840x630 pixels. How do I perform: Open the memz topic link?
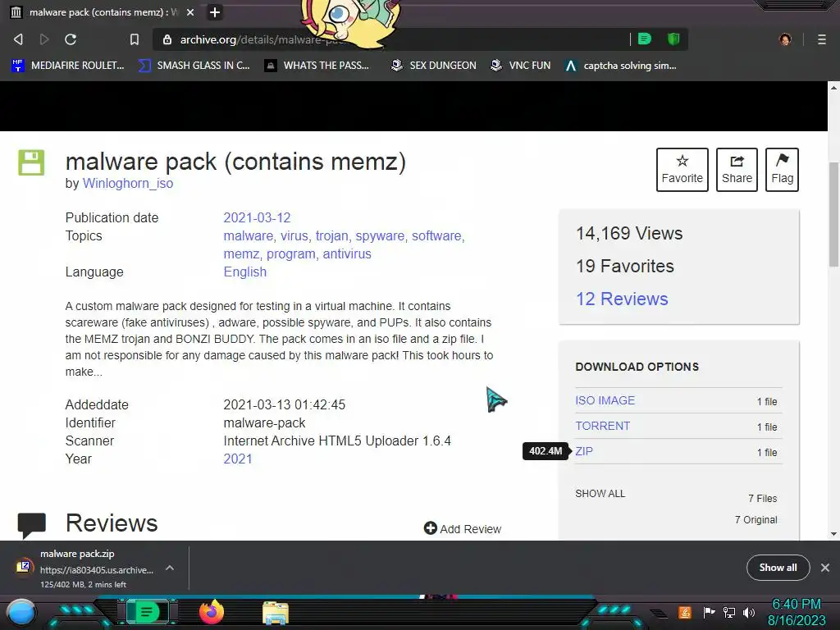pos(242,254)
